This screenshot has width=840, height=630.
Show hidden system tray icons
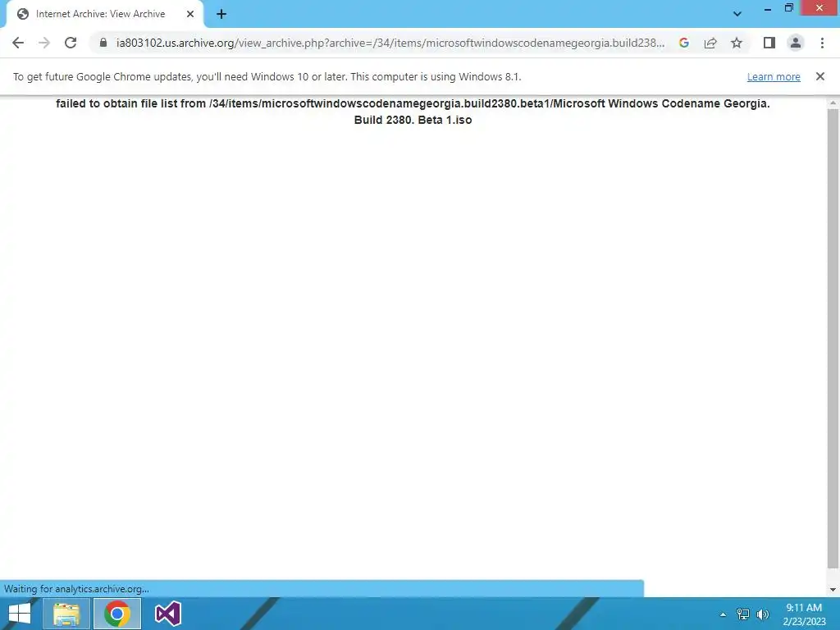[723, 614]
